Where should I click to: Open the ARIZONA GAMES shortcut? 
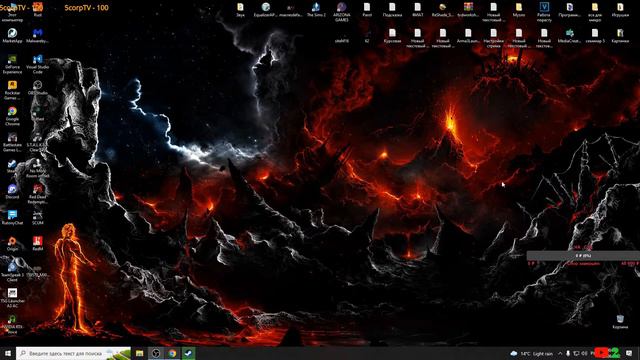pos(342,11)
